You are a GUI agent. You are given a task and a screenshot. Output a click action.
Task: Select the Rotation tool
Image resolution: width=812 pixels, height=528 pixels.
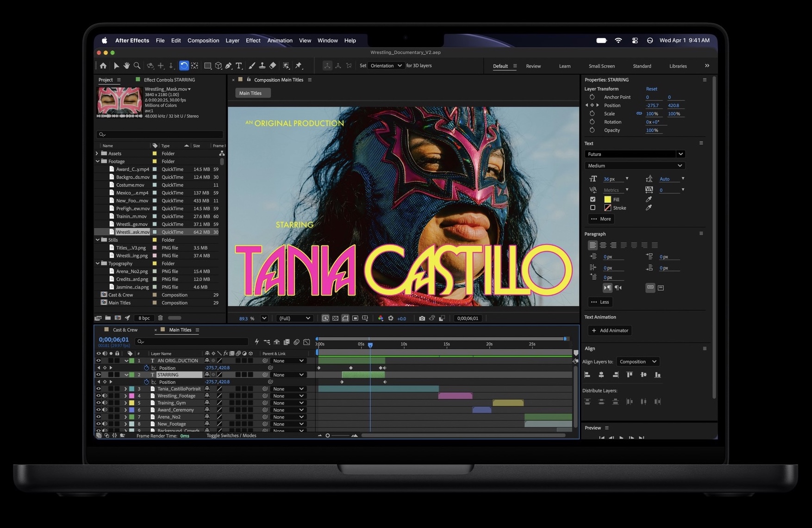coord(184,66)
